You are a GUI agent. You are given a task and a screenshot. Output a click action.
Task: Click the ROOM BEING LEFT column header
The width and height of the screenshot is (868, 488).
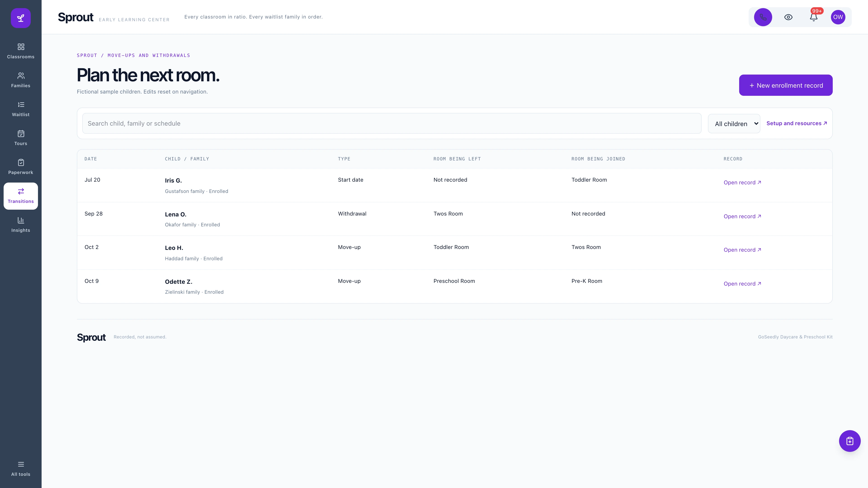point(457,159)
